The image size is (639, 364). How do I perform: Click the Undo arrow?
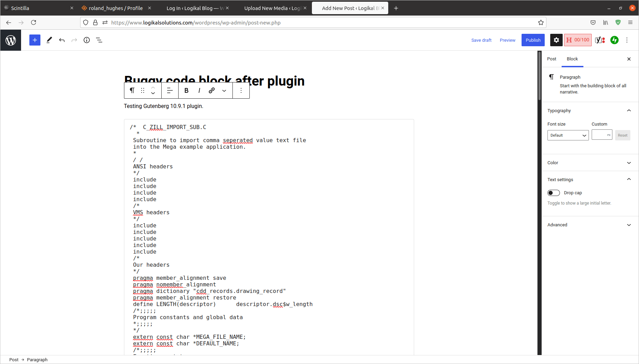point(62,40)
